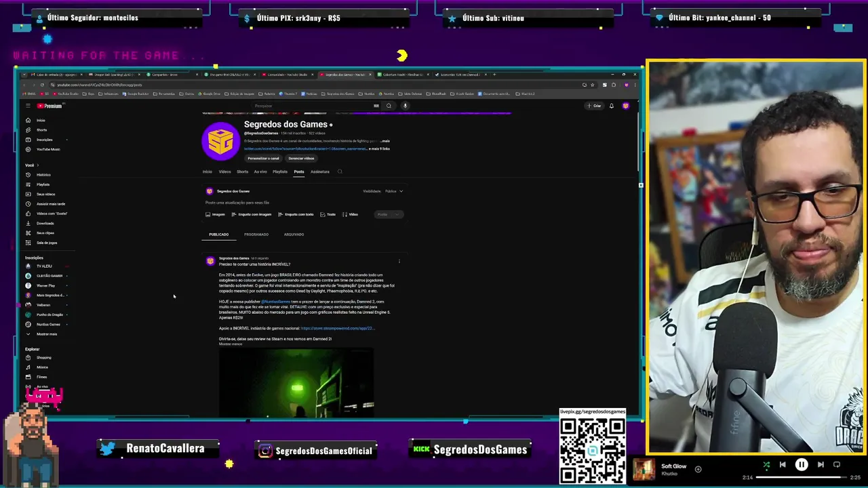Select the ARQUIVADO posts tab

click(294, 235)
